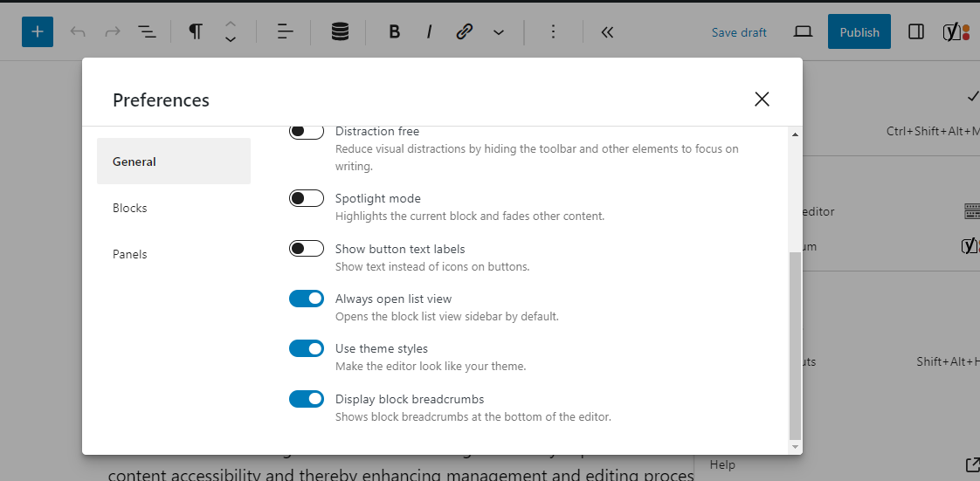Click the Help menu item behind the dialog

[x=722, y=464]
